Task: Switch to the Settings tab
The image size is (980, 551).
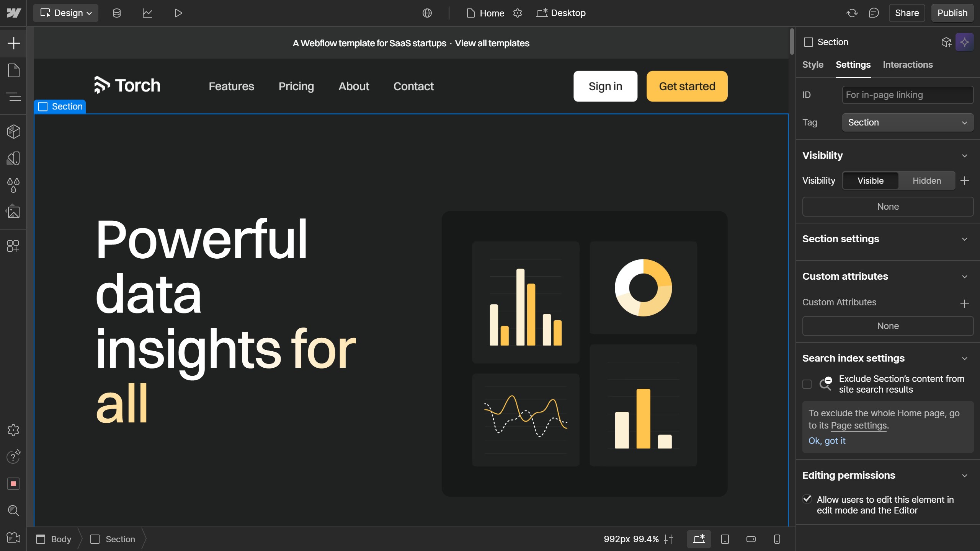Action: pyautogui.click(x=853, y=65)
